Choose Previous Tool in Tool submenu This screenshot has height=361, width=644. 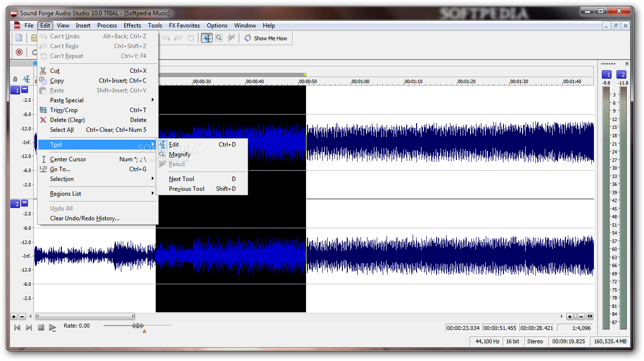click(x=202, y=189)
